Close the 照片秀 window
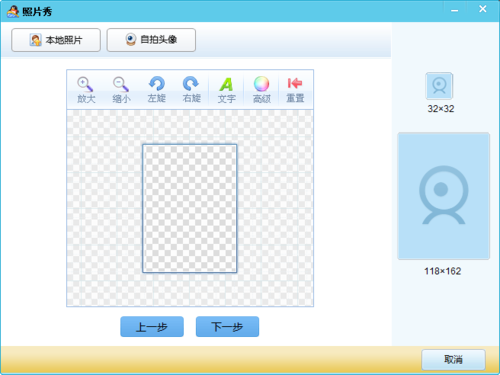500x375 pixels. point(482,9)
